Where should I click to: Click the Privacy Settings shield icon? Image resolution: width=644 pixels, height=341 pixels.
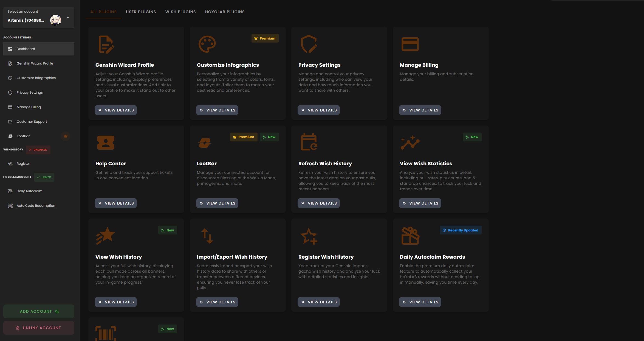point(309,44)
